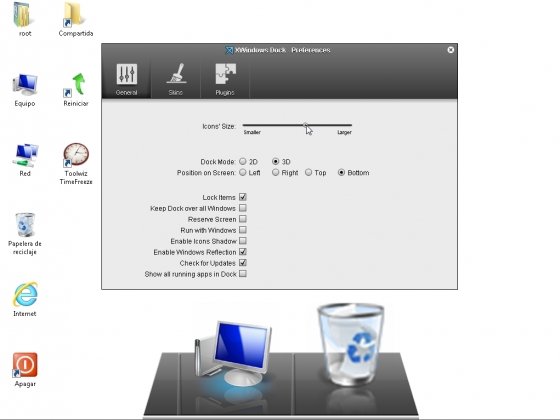Toggle the Lock Items checkbox
Screen dimensions: 560x420
click(x=243, y=197)
